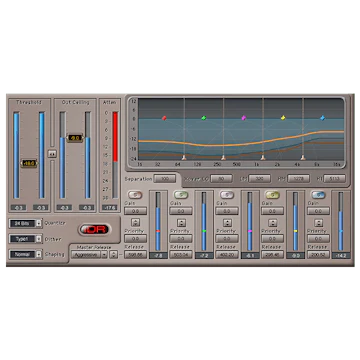Expand the Master Release dropdown arrow
Viewport: 360px width, 360px height.
click(x=104, y=254)
